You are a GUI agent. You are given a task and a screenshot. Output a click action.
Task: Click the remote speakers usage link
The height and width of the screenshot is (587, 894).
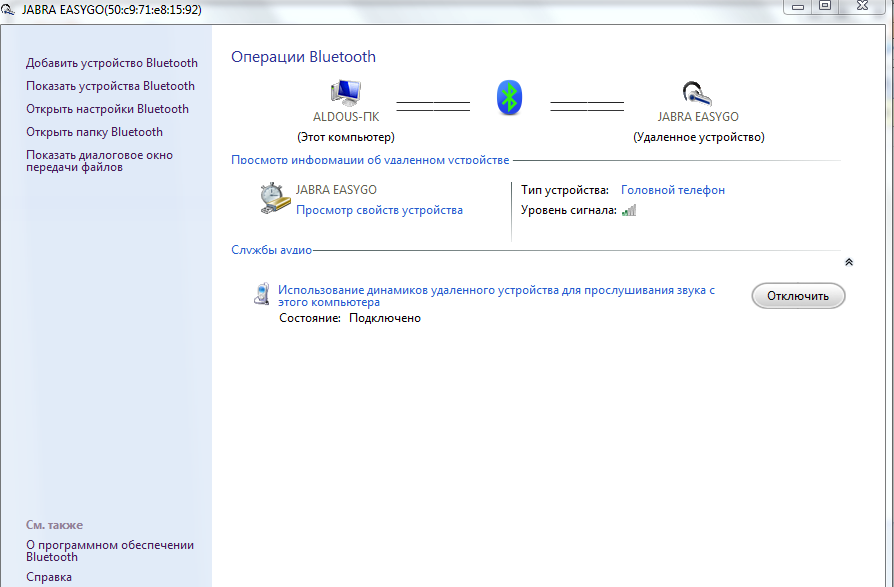[496, 296]
